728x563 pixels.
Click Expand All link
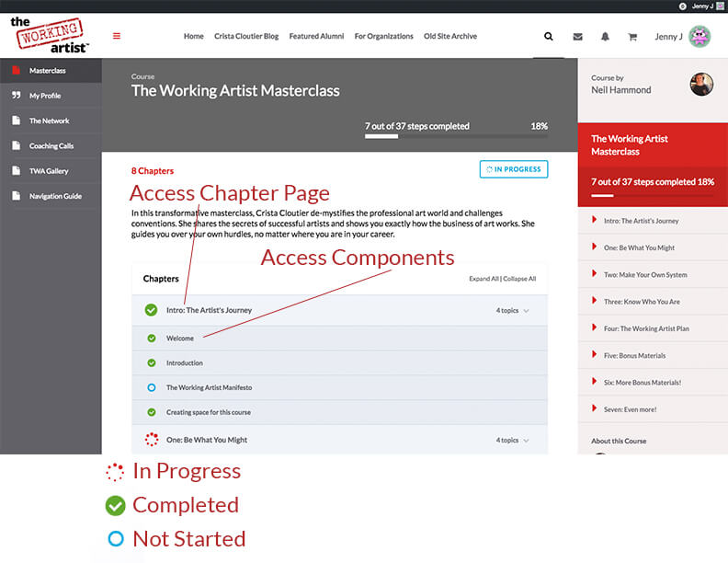pos(483,279)
